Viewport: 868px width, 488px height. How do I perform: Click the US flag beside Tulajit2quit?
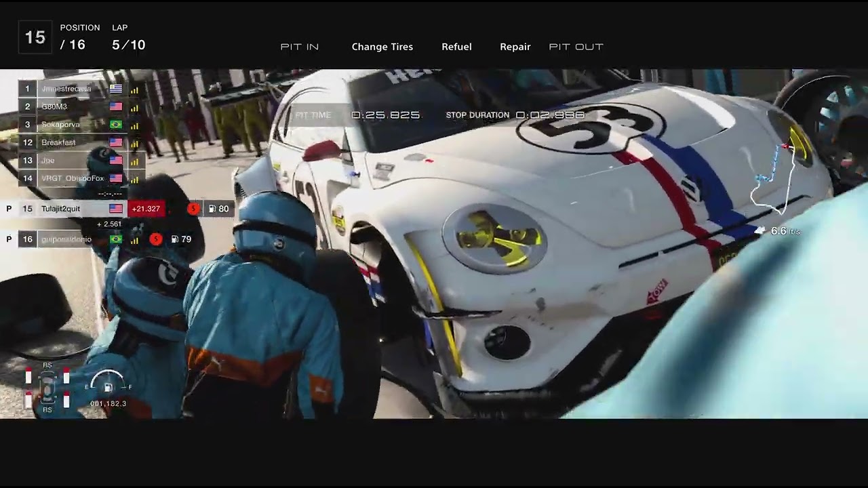[116, 209]
